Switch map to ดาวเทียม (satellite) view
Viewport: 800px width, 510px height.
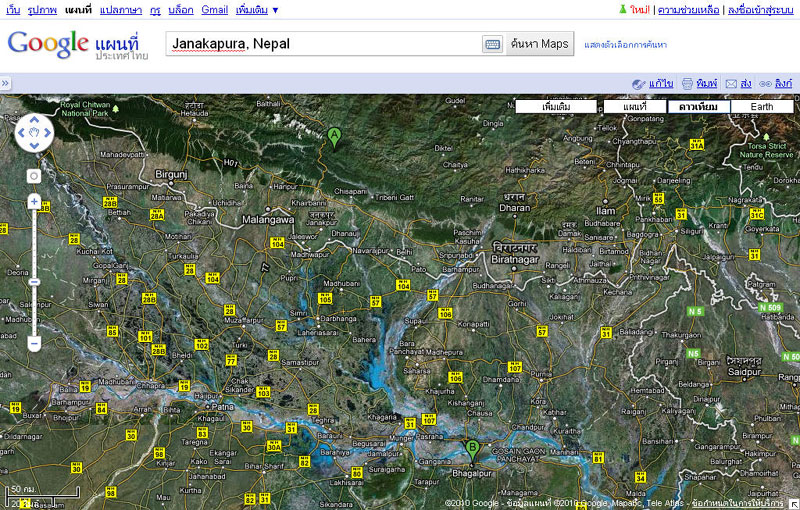click(x=698, y=106)
